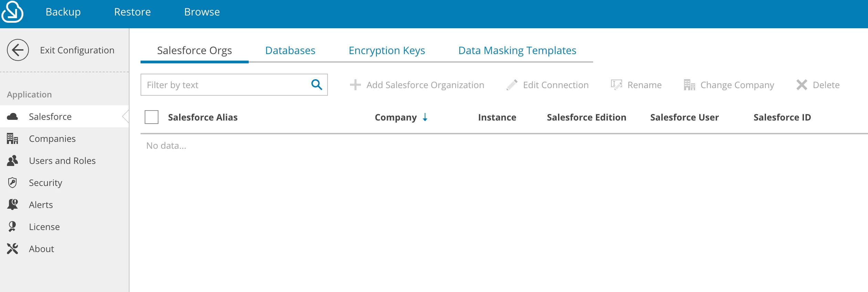Sort by Company column header
This screenshot has width=868, height=292.
(395, 117)
